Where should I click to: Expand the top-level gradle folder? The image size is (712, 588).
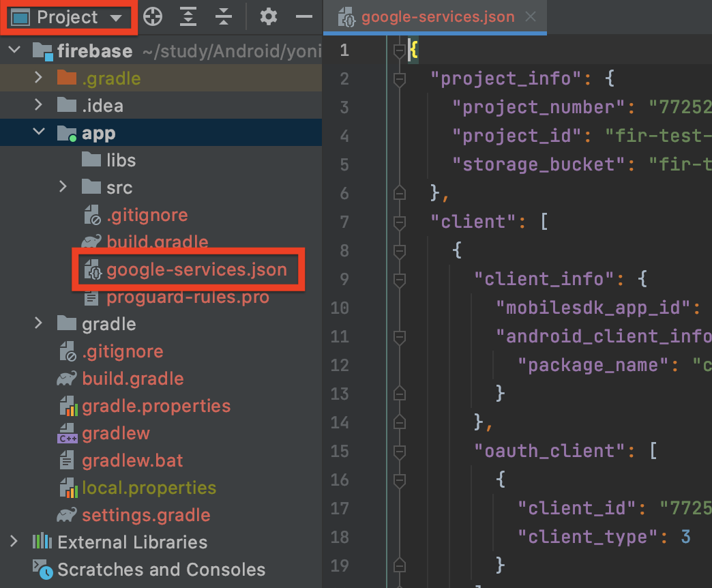[39, 323]
